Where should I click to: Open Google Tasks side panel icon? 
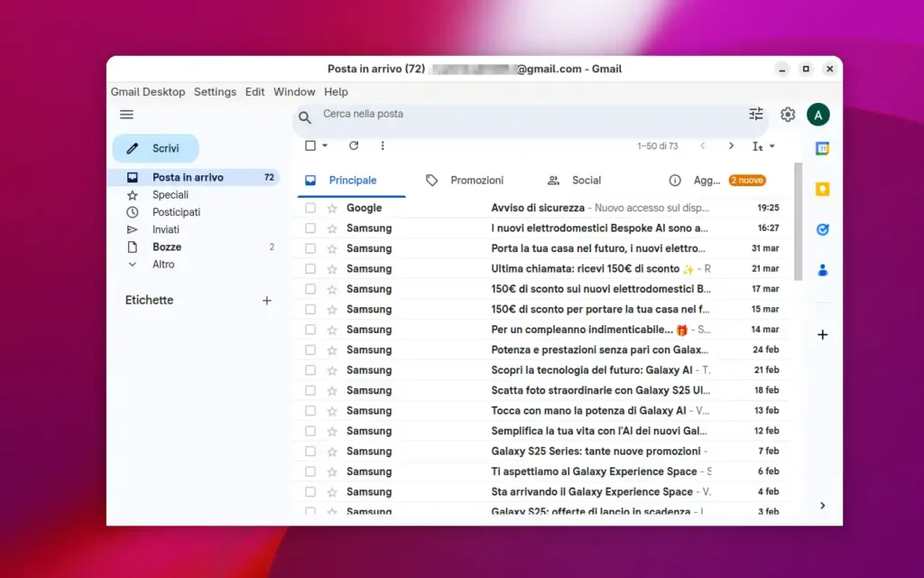822,229
